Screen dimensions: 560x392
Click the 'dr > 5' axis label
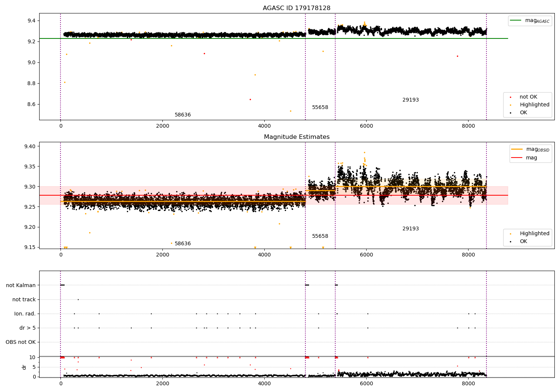(x=28, y=328)
